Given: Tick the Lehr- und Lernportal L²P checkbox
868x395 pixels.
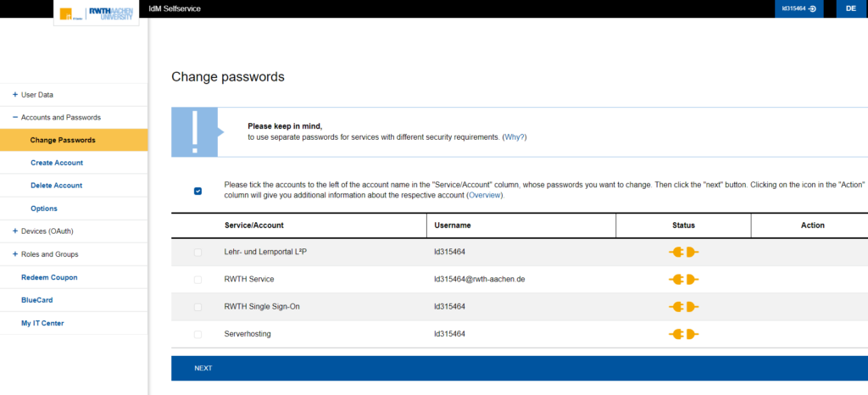Looking at the screenshot, I should (x=198, y=253).
